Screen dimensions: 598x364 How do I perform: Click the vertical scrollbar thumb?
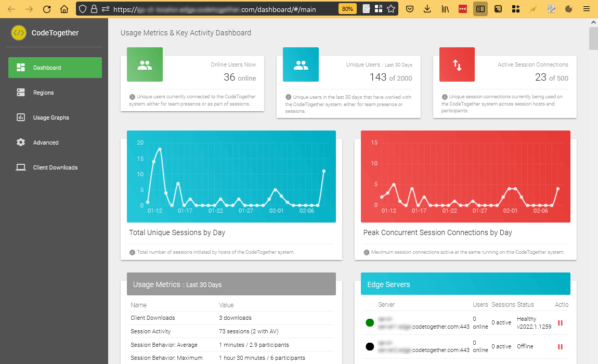(593, 38)
